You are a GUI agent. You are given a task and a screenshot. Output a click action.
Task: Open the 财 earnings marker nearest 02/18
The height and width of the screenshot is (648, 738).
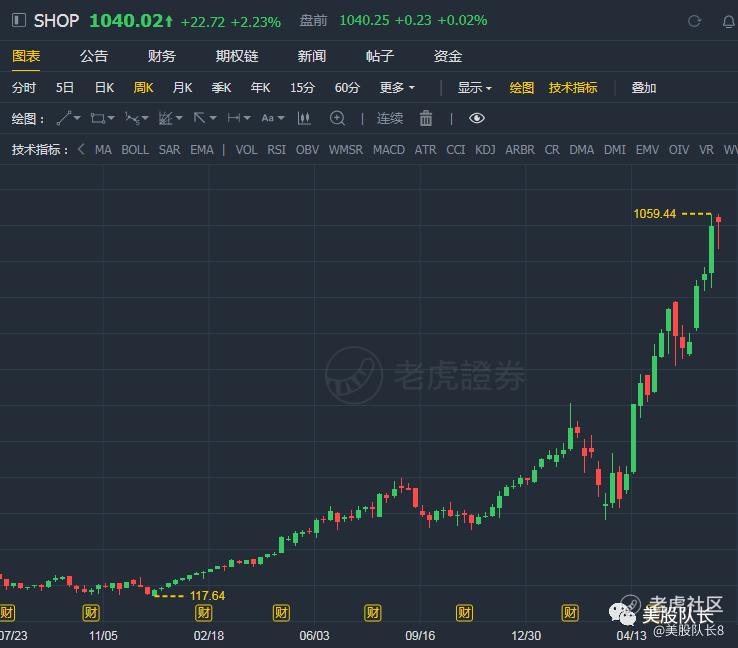click(204, 613)
